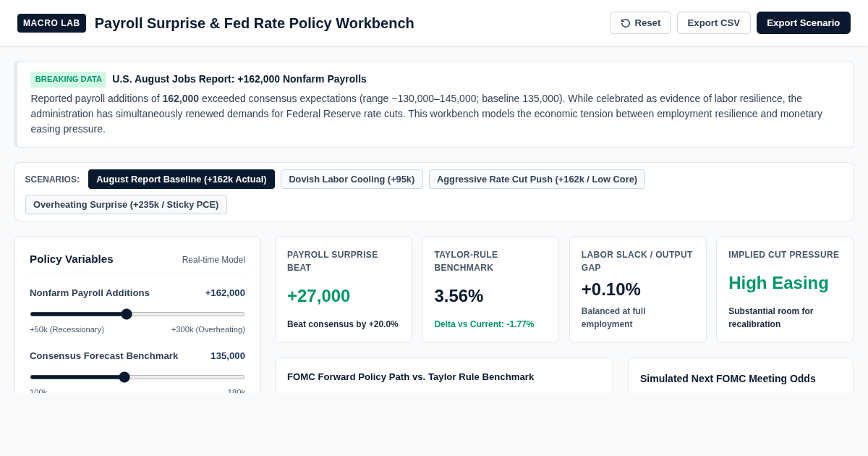Click the BREAKING DATA badge
Image resolution: width=868 pixels, height=456 pixels.
(69, 80)
